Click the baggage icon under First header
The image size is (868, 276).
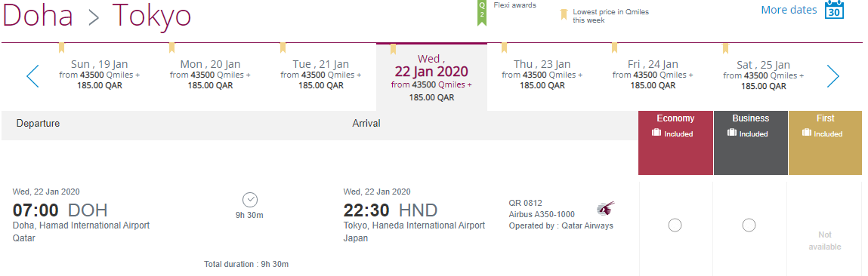click(807, 133)
